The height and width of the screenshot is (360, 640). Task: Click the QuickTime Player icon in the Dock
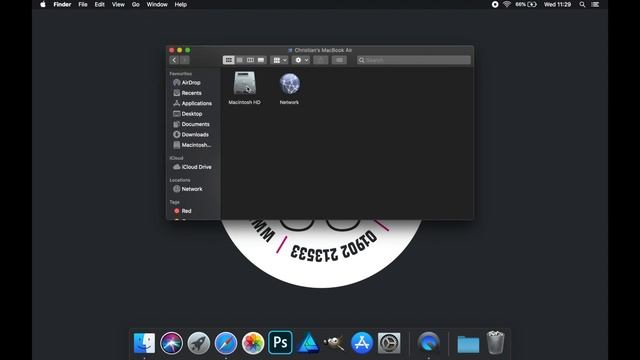point(429,342)
